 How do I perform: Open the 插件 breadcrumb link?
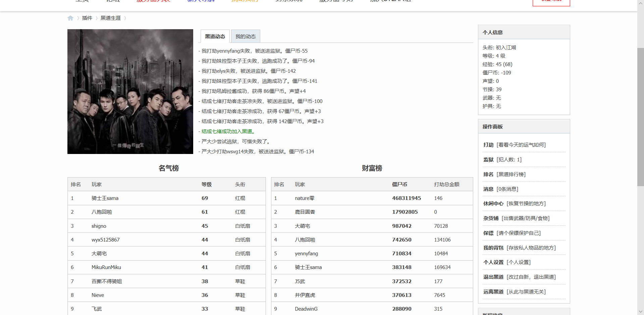[87, 18]
